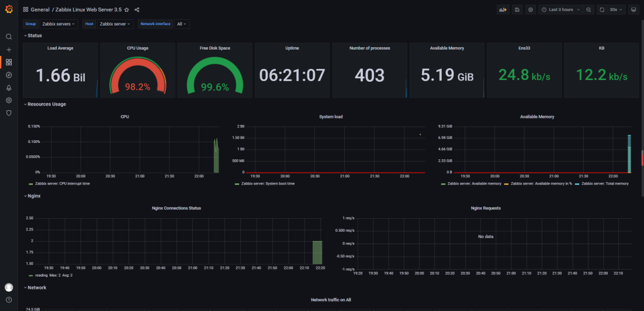
Task: Open the Ens33 panel title menu
Action: (x=524, y=48)
